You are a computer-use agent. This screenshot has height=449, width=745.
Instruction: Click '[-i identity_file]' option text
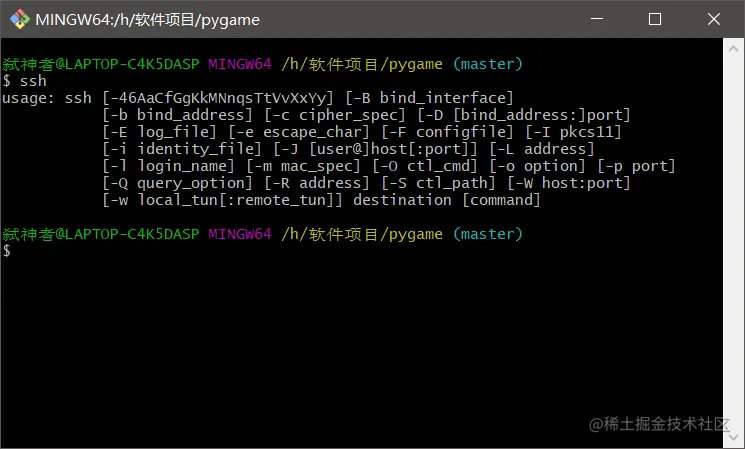click(182, 149)
